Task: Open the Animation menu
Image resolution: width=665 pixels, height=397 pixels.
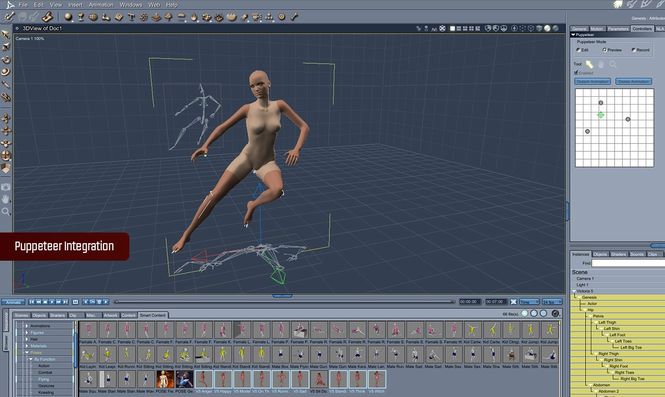Action: [x=101, y=5]
